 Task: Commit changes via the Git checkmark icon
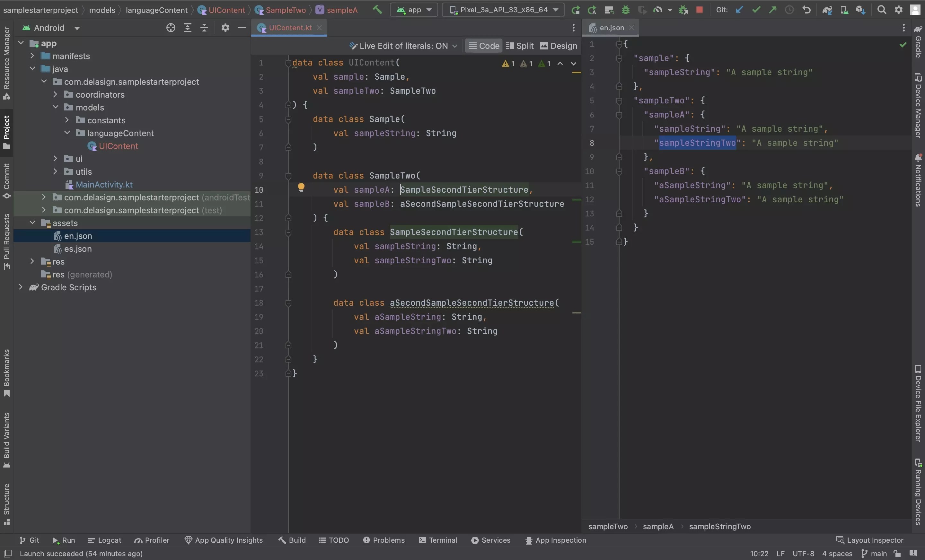(x=756, y=10)
